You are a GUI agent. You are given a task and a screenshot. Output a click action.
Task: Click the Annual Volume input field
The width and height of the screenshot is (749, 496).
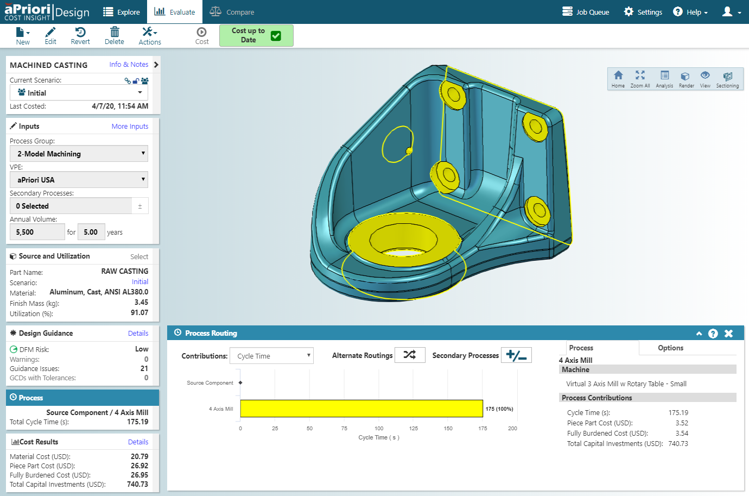(x=36, y=232)
